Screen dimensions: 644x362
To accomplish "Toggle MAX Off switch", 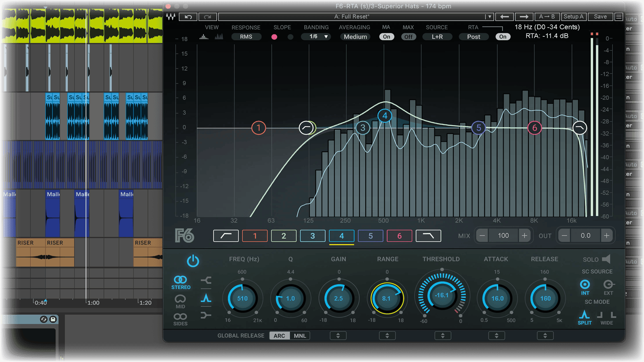I will [x=408, y=37].
